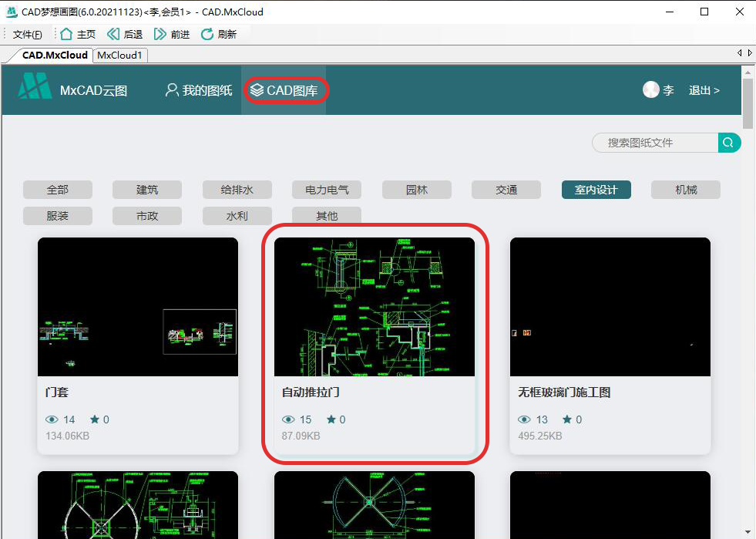
Task: Select the 水利 category filter
Action: (x=237, y=216)
